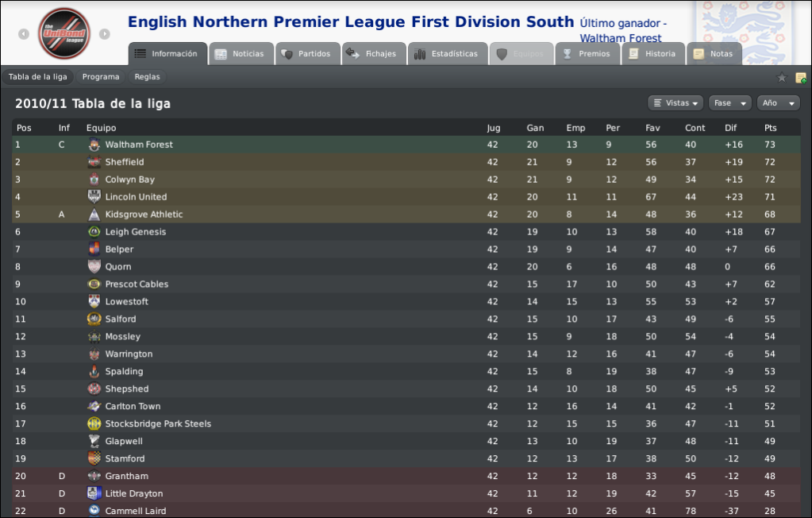Click the Stocksbridge Park Steels badge

coord(94,423)
